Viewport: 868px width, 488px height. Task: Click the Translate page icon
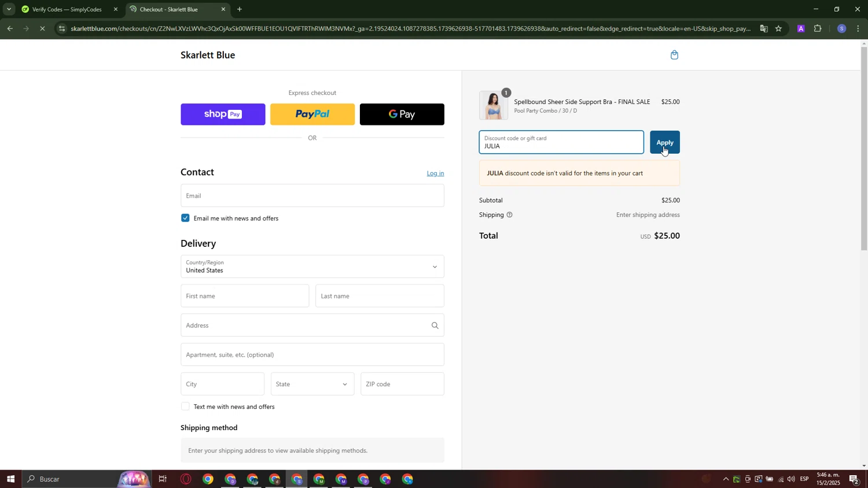pyautogui.click(x=764, y=28)
